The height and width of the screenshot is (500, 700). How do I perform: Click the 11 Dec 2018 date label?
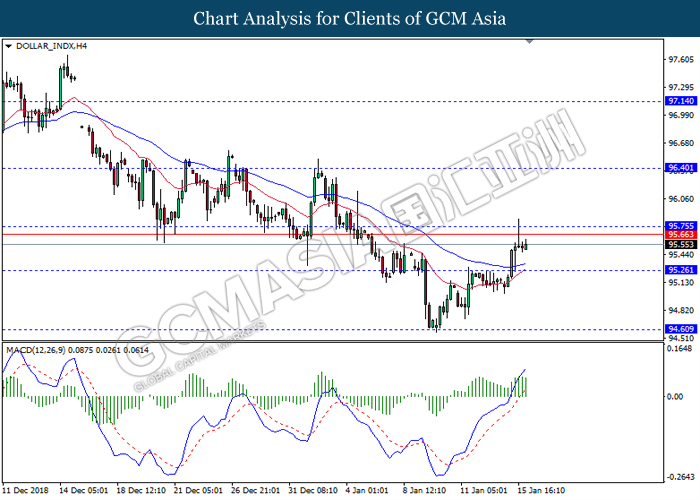pos(26,490)
